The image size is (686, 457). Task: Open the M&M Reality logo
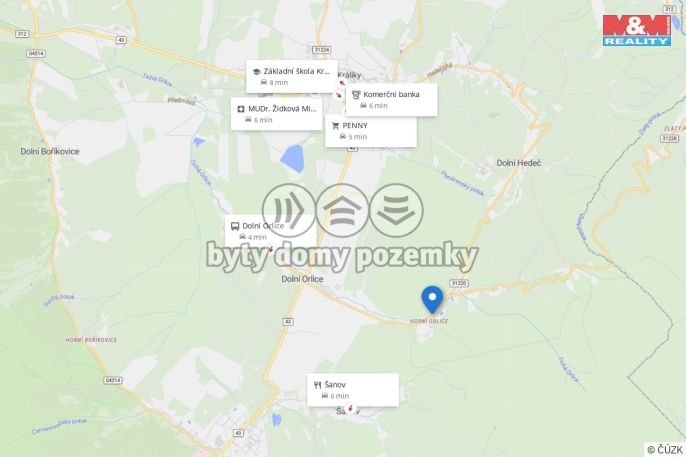[x=637, y=30]
